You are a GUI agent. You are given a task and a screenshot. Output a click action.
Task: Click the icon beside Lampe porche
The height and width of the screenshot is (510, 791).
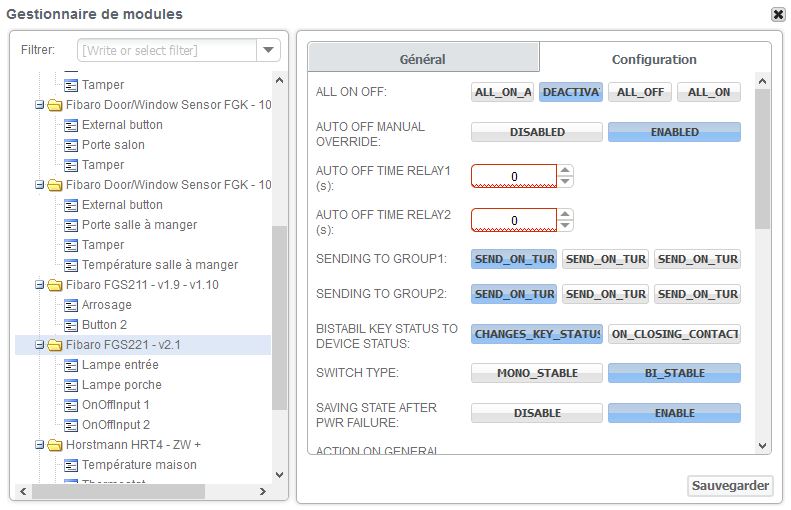[71, 385]
